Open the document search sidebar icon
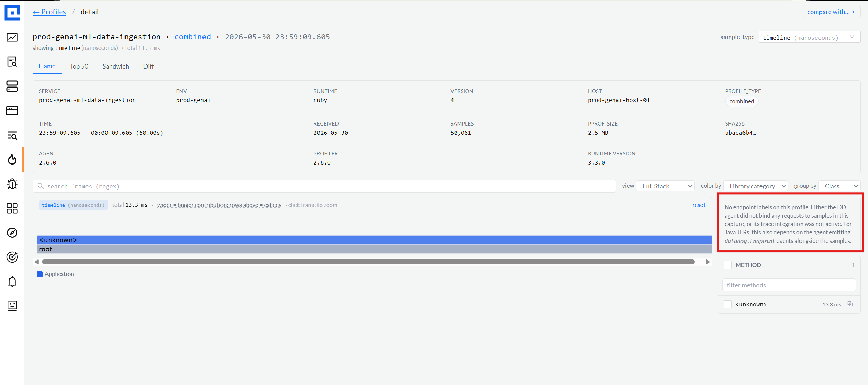This screenshot has height=385, width=868. pyautogui.click(x=12, y=62)
